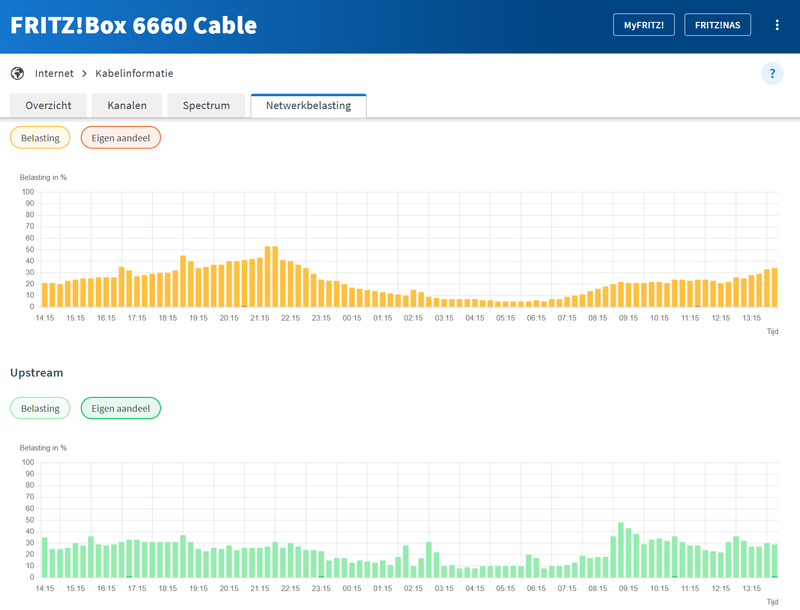This screenshot has height=610, width=800.
Task: Switch to the Overzicht tab
Action: pos(48,105)
